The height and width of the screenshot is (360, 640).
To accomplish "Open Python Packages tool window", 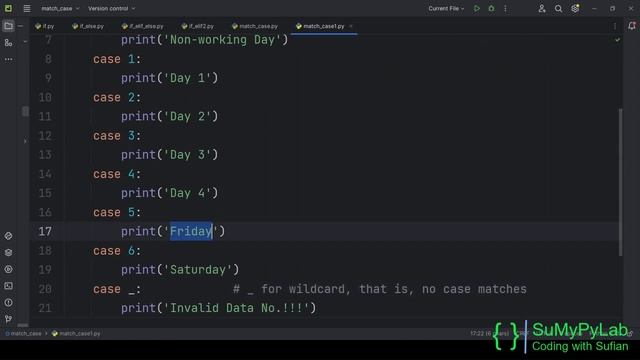I will point(8,253).
